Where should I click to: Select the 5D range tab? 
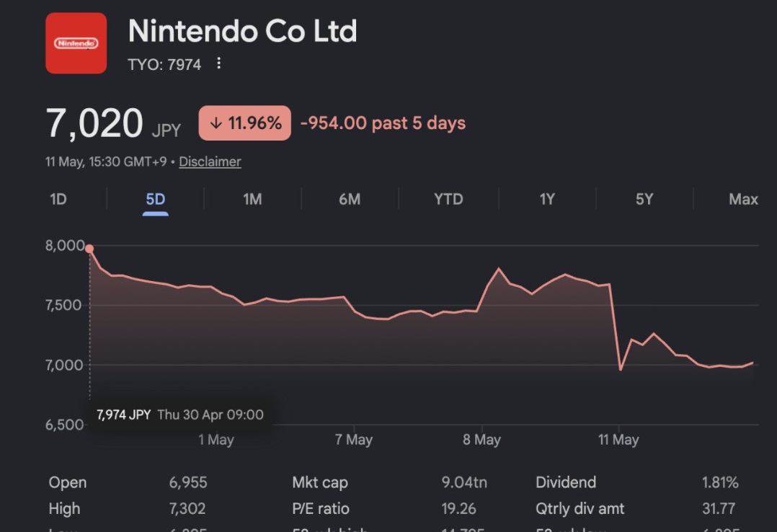point(155,199)
